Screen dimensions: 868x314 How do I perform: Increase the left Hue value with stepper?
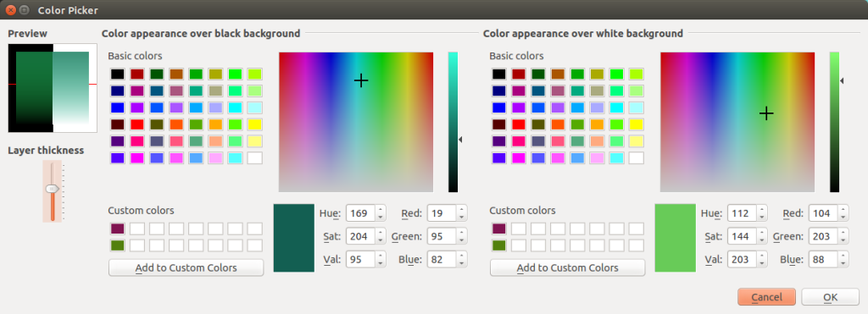tap(381, 210)
